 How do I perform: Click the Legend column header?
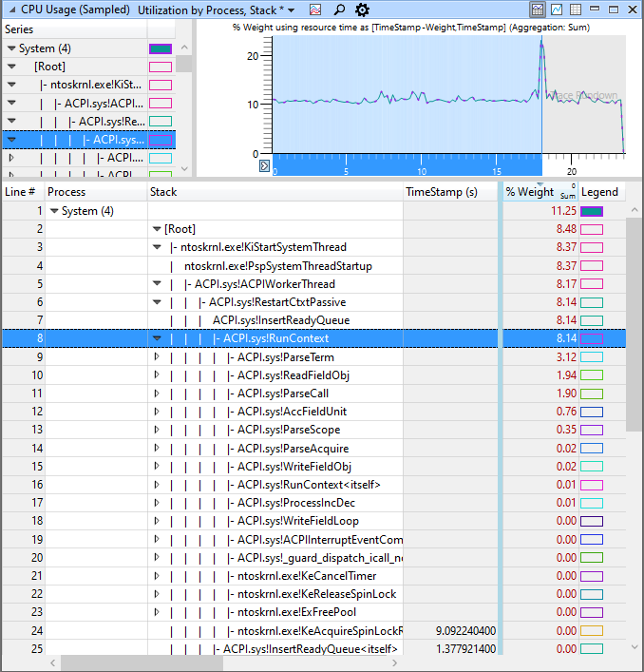pyautogui.click(x=602, y=192)
